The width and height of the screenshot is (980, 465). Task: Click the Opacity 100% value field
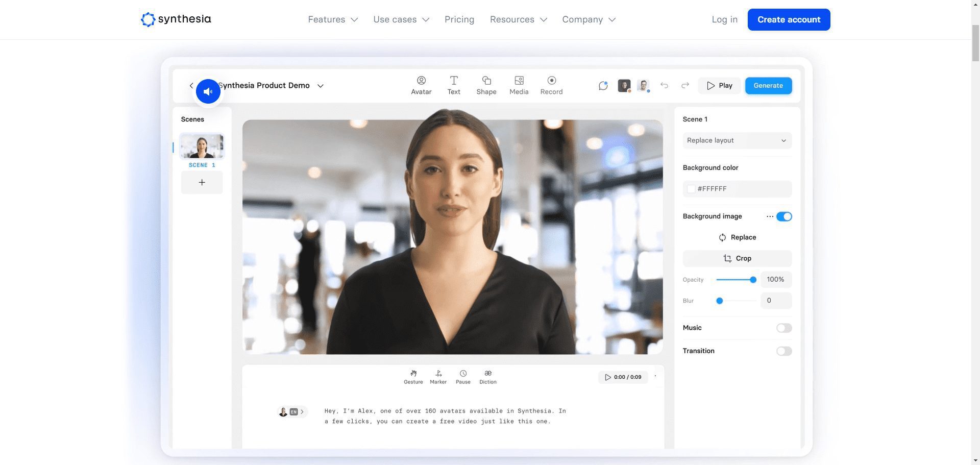click(x=776, y=280)
